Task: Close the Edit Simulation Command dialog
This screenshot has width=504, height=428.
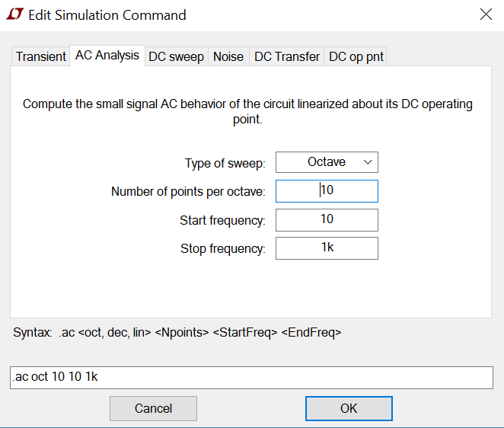Action: click(485, 14)
